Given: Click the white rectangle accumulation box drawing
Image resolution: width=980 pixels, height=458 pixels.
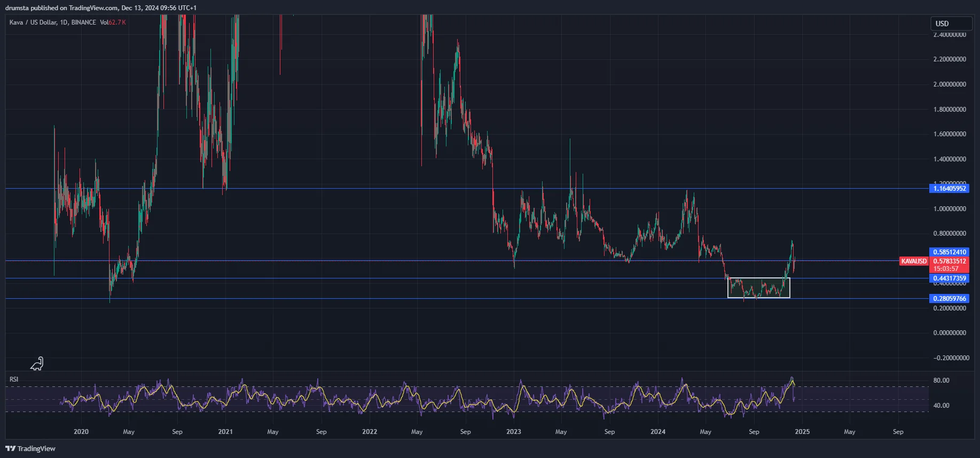Looking at the screenshot, I should (759, 288).
